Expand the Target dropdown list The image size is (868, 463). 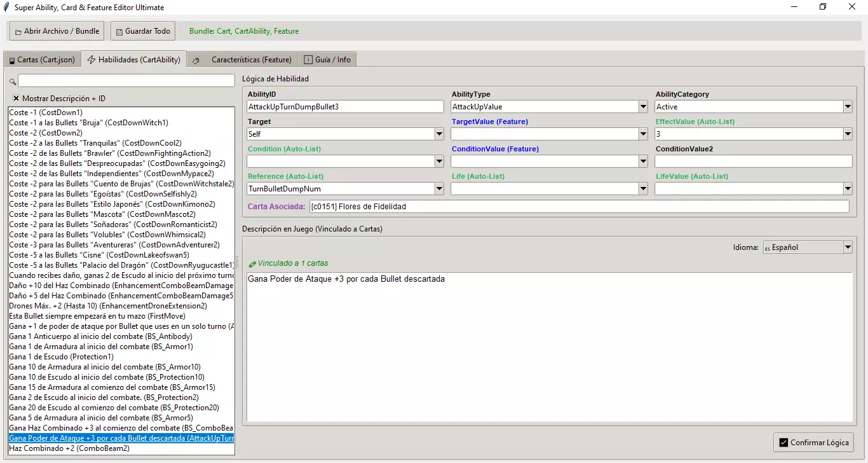[x=439, y=134]
